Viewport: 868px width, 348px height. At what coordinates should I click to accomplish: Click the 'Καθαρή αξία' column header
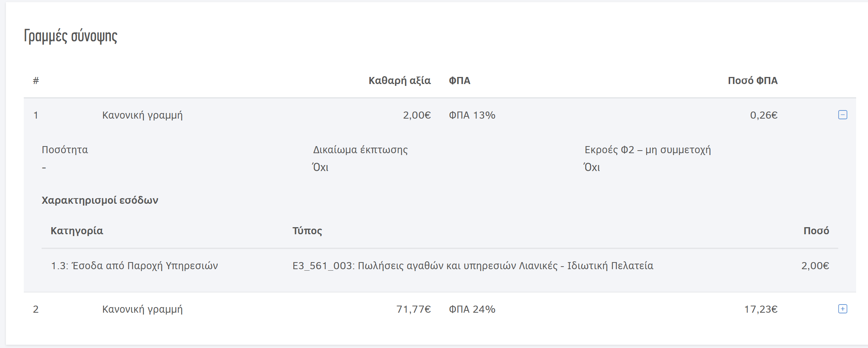pos(399,81)
